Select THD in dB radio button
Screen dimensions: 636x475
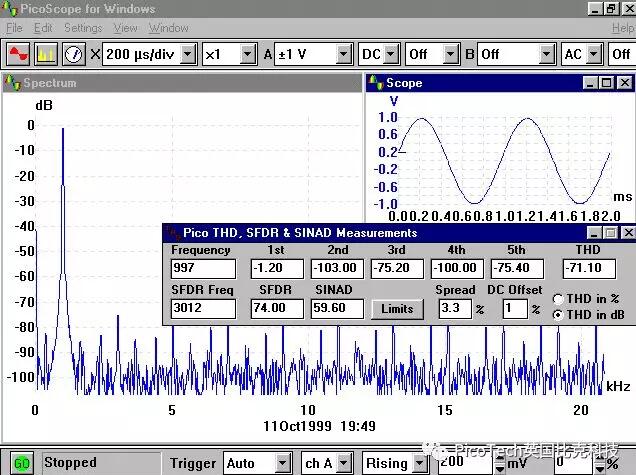point(558,315)
